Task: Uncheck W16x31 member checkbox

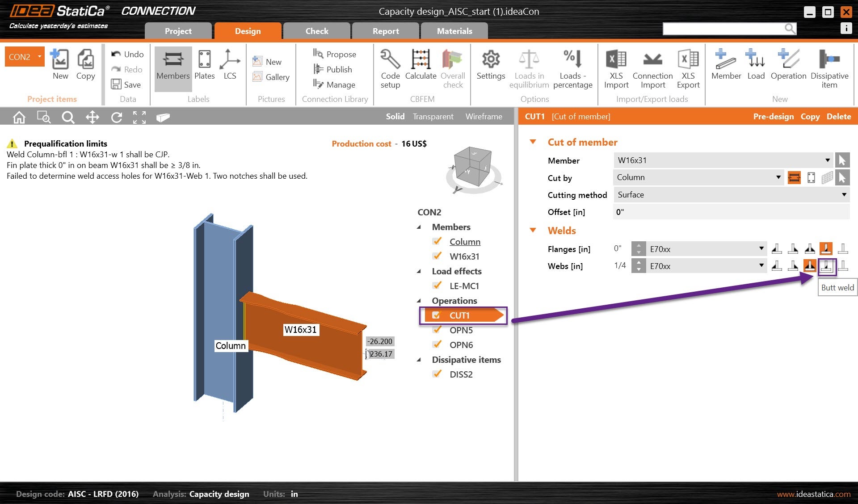Action: click(x=437, y=256)
